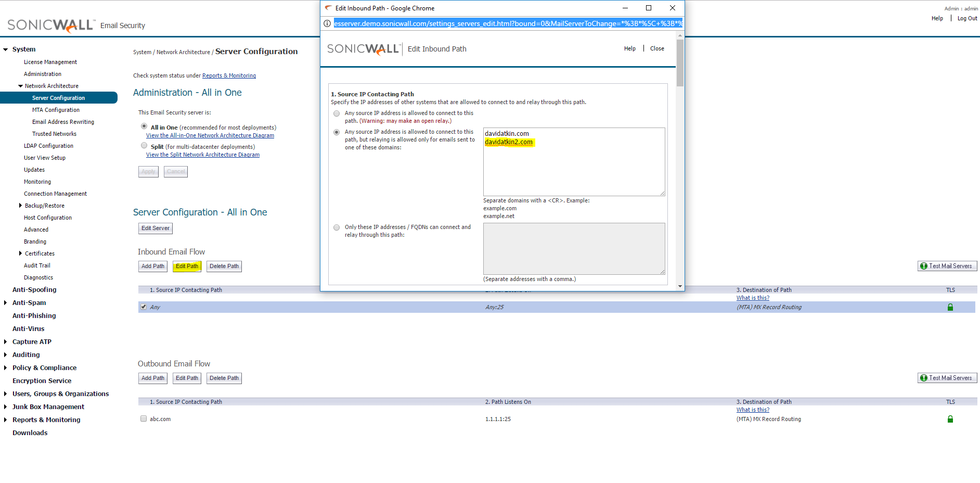Expand the Policy & Compliance section

pos(6,368)
